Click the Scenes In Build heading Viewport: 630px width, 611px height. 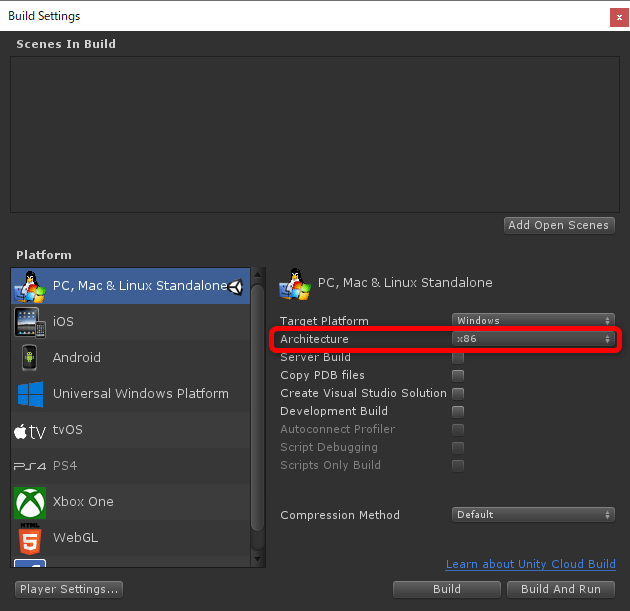tap(66, 44)
